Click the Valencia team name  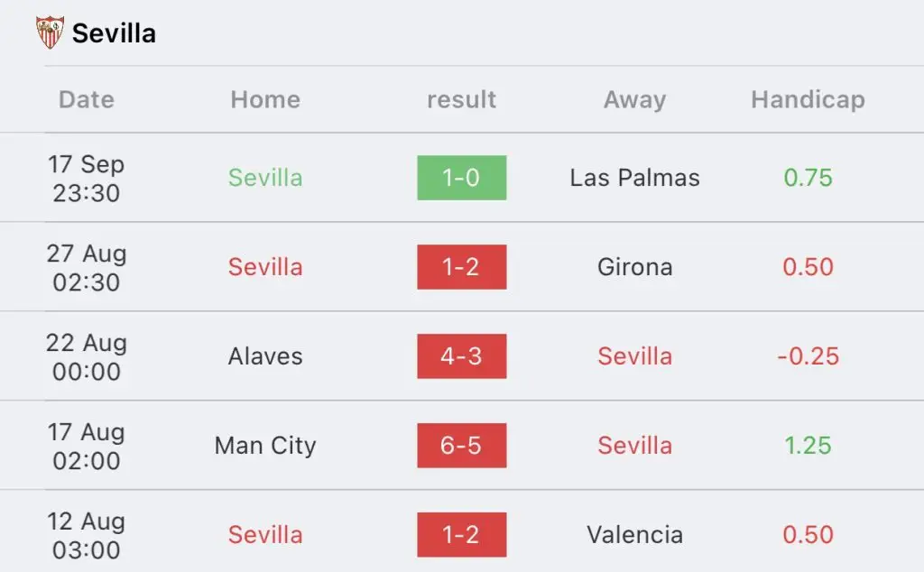point(634,534)
